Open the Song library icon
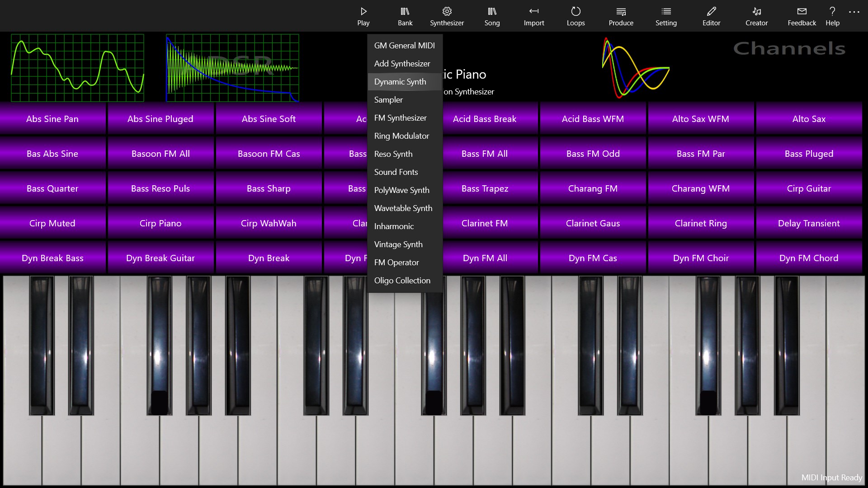 point(492,16)
